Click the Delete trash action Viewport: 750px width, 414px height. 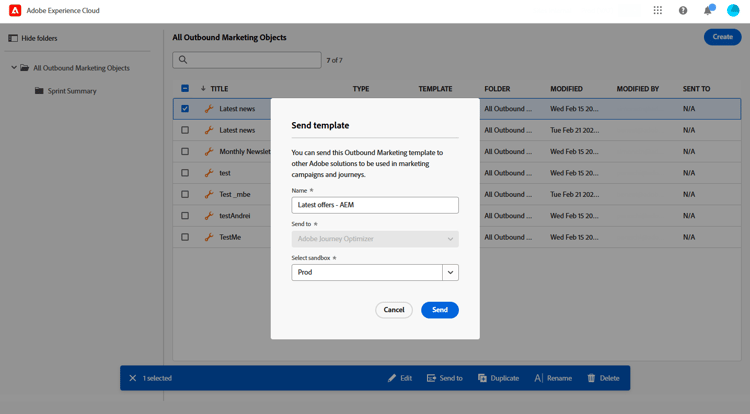tap(603, 378)
